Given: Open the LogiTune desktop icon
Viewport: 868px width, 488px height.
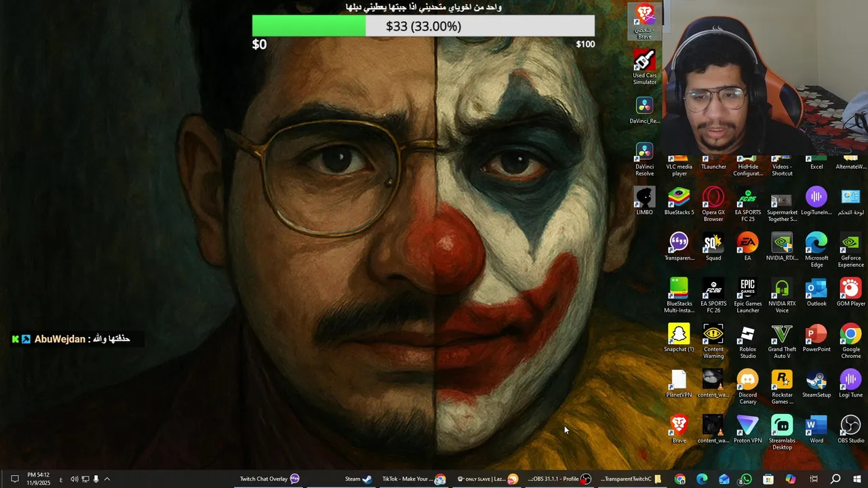Looking at the screenshot, I should point(816,202).
